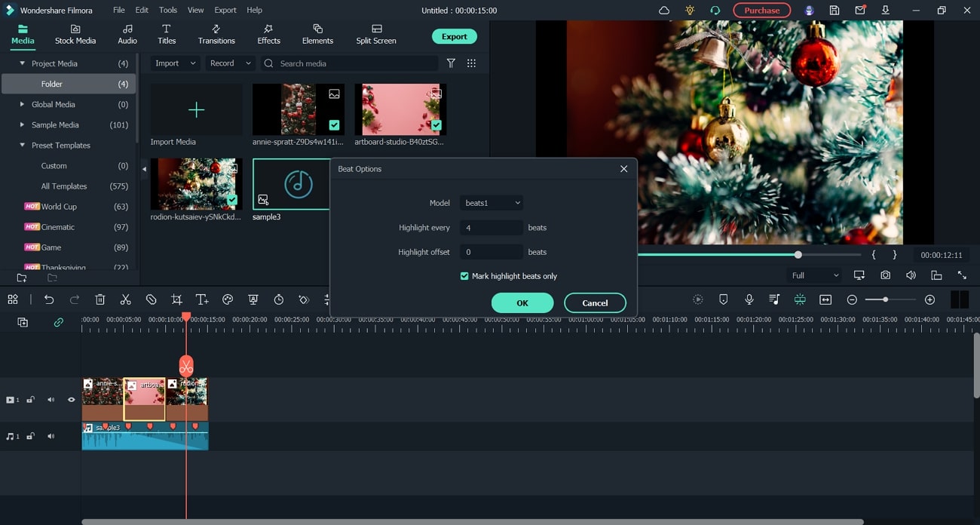Switch to the Transitions tab
The width and height of the screenshot is (980, 525).
(216, 35)
